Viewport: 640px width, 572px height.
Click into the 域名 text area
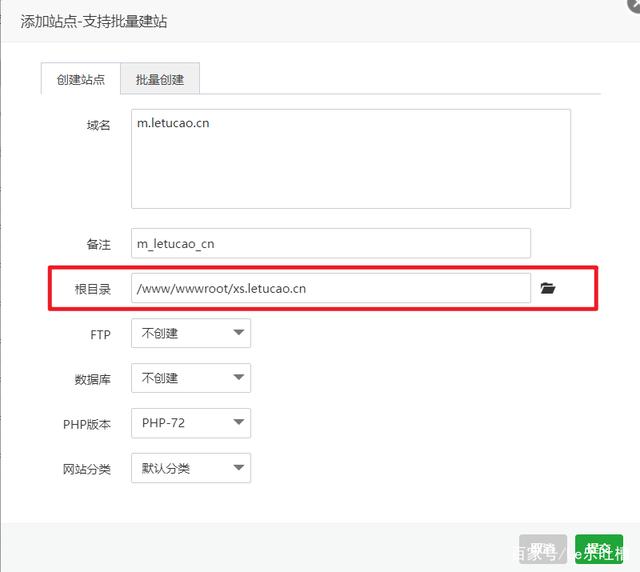(350, 158)
